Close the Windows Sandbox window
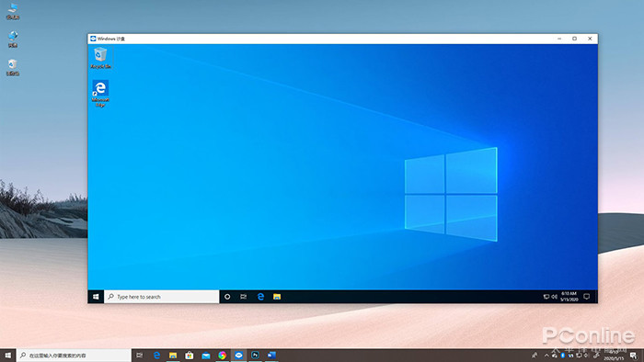644x362 pixels. coord(590,39)
